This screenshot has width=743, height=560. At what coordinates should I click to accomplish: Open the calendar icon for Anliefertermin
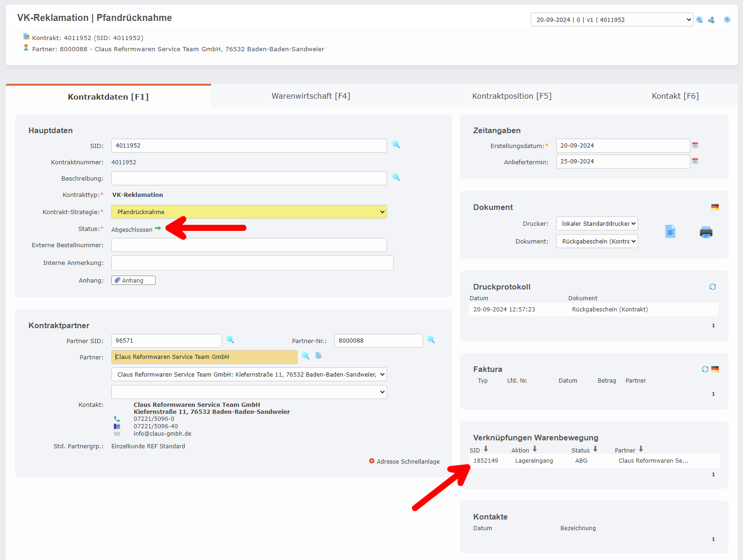point(695,161)
